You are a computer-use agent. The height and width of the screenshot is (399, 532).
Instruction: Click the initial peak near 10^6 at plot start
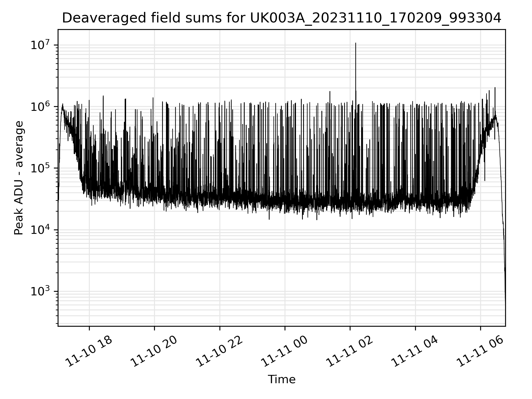[63, 104]
